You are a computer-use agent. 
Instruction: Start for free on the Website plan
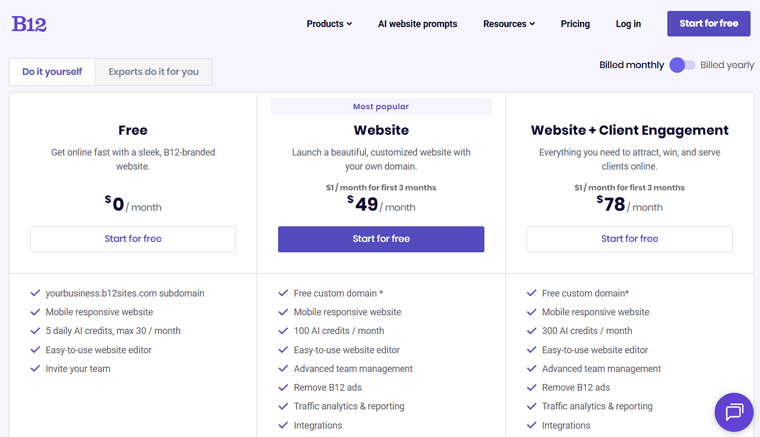(381, 239)
